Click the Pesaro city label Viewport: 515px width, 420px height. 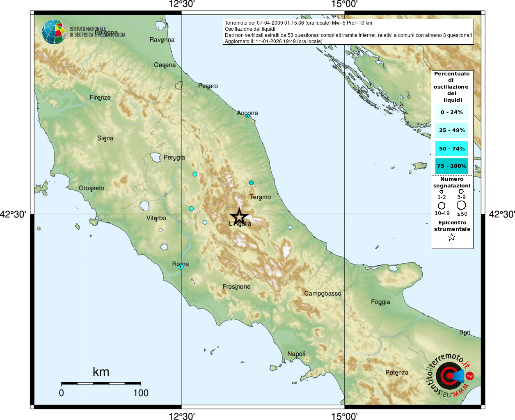208,86
